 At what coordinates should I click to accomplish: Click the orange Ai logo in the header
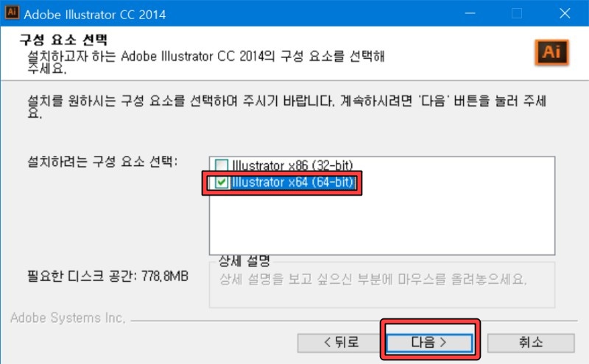point(551,52)
